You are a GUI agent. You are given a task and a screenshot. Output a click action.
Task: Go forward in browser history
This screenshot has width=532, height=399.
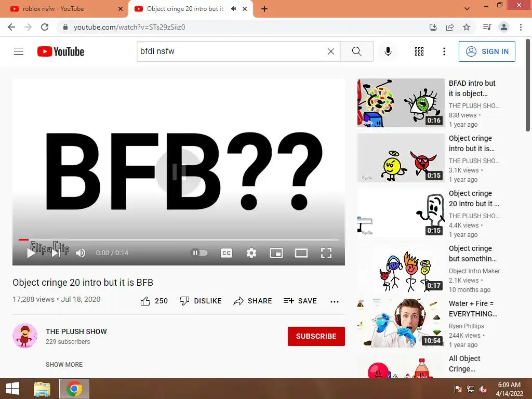[x=28, y=27]
